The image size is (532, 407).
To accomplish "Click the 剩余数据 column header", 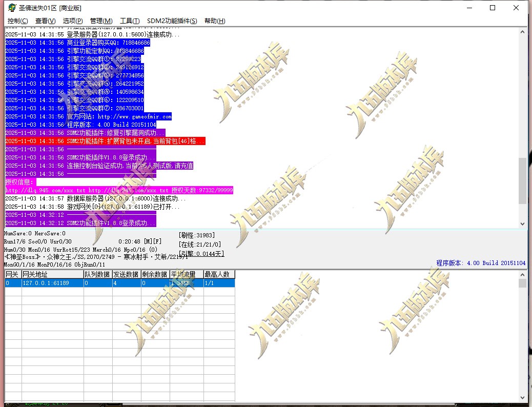I will pos(155,274).
